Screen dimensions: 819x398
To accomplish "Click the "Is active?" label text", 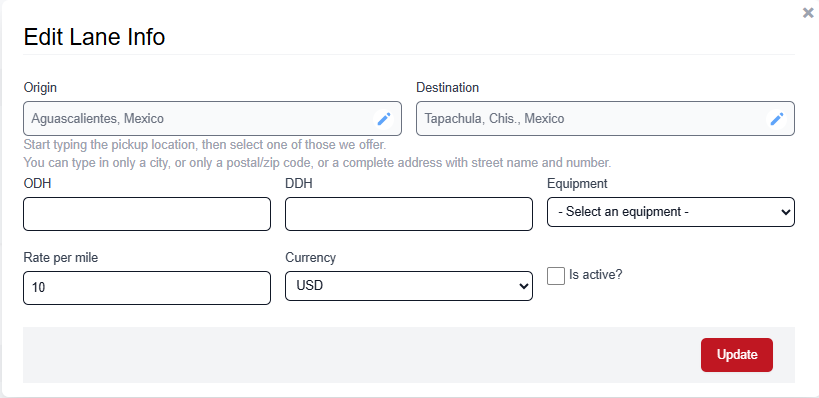I will 595,275.
